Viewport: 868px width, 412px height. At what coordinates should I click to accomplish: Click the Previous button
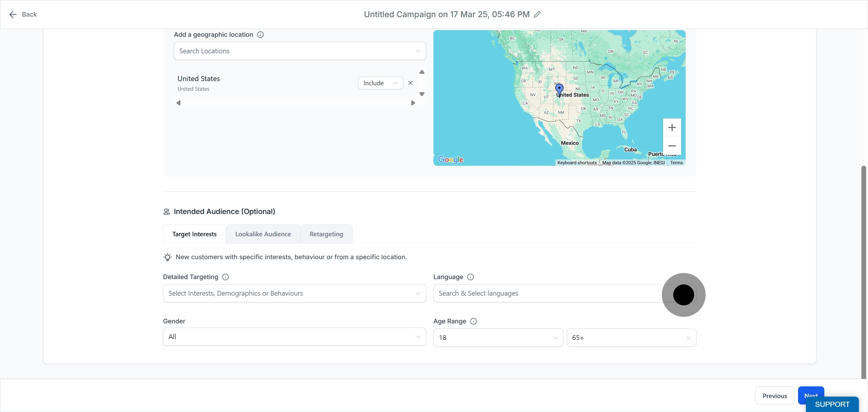point(775,395)
